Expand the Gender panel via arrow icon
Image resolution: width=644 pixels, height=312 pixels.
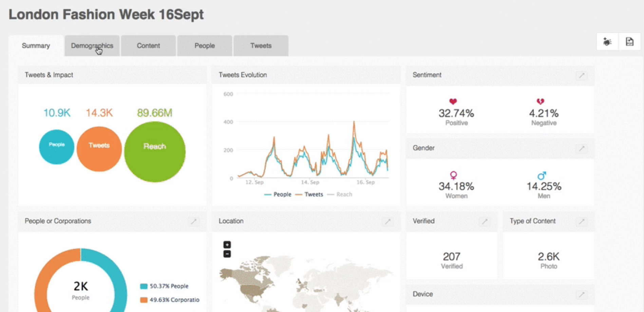[582, 148]
